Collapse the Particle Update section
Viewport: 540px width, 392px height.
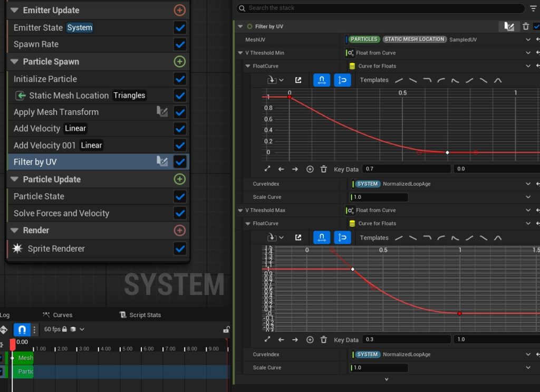pos(14,179)
